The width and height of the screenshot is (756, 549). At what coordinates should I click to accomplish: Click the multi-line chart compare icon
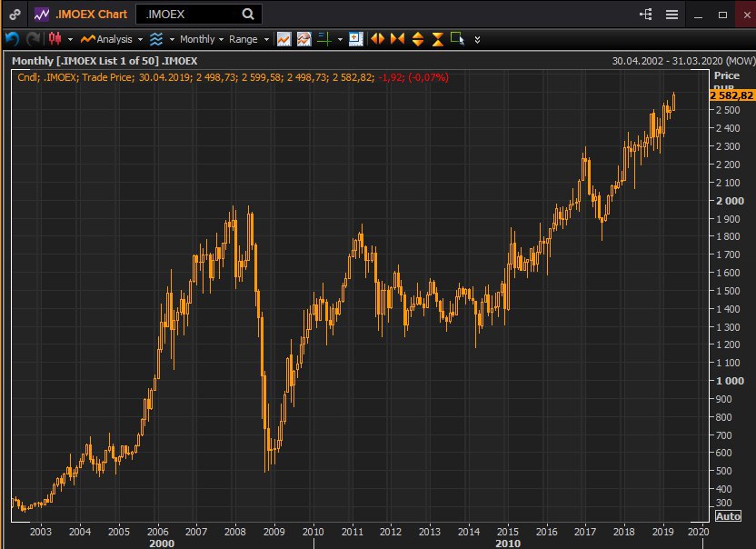[x=304, y=39]
